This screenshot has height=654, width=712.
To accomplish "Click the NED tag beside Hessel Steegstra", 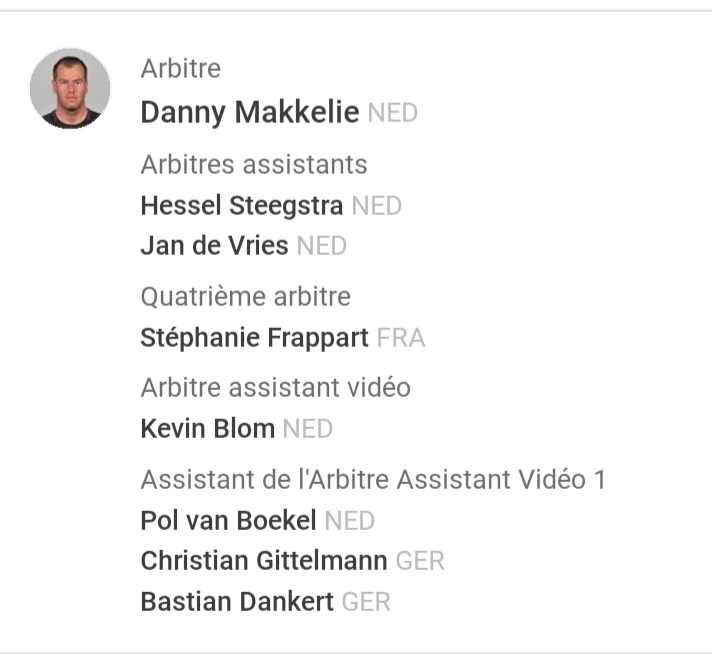I will click(377, 207).
